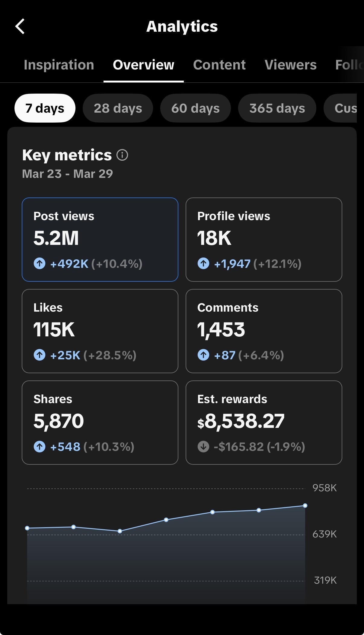Open the Key metrics info icon
The height and width of the screenshot is (635, 364).
[x=122, y=155]
